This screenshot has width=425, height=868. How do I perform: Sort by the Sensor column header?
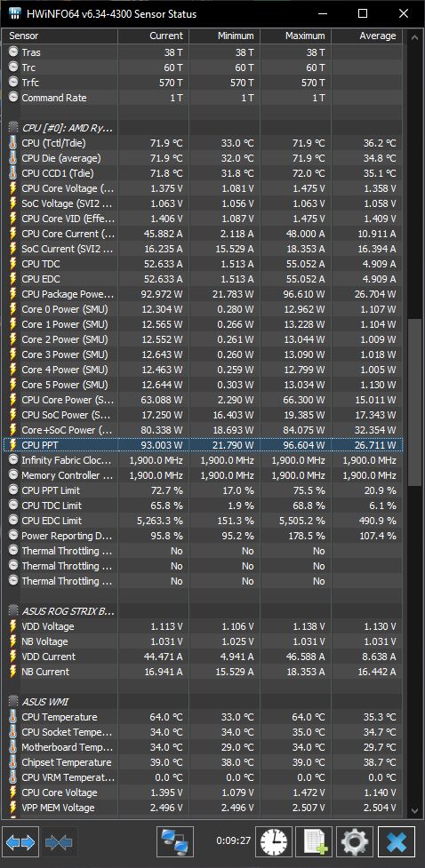click(x=60, y=36)
